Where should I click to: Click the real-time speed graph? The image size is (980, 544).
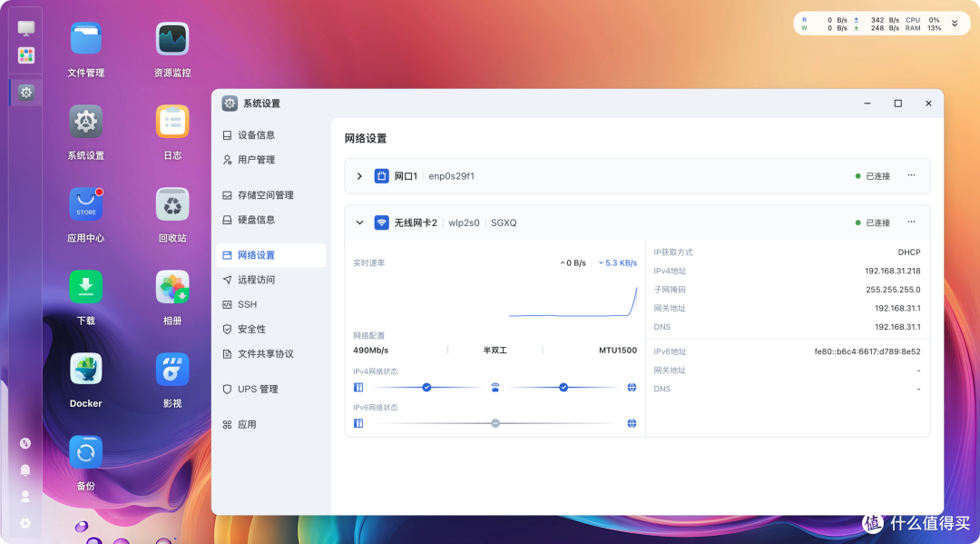click(573, 302)
